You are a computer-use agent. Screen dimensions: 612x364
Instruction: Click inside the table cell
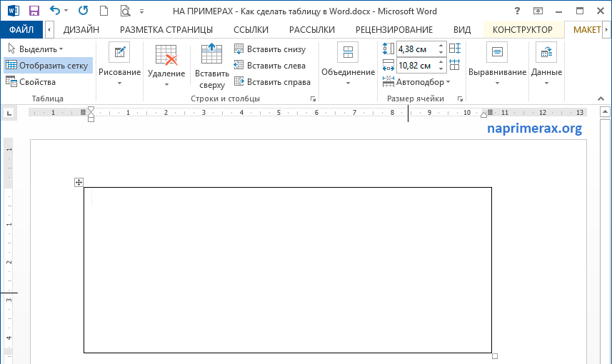click(288, 270)
